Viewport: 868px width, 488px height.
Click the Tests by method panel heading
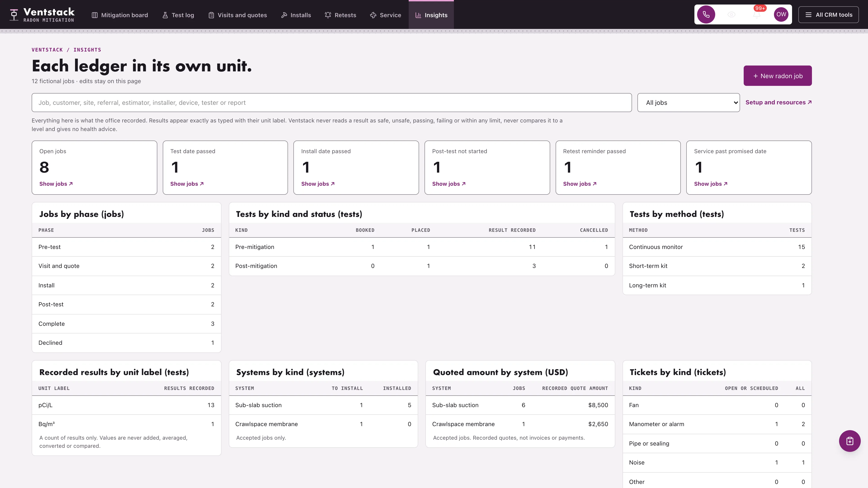[x=677, y=214]
